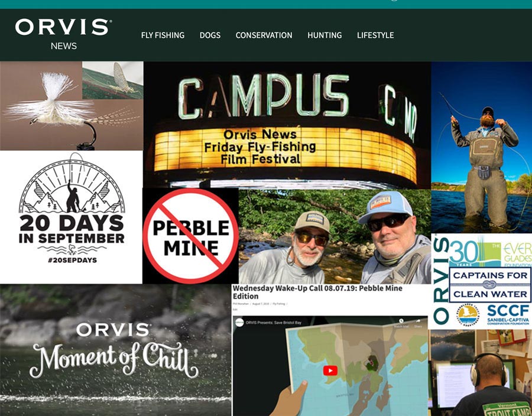Open Wednesday Wake-Up Call Pebble Mine article
532x416 pixels.
pos(317,292)
